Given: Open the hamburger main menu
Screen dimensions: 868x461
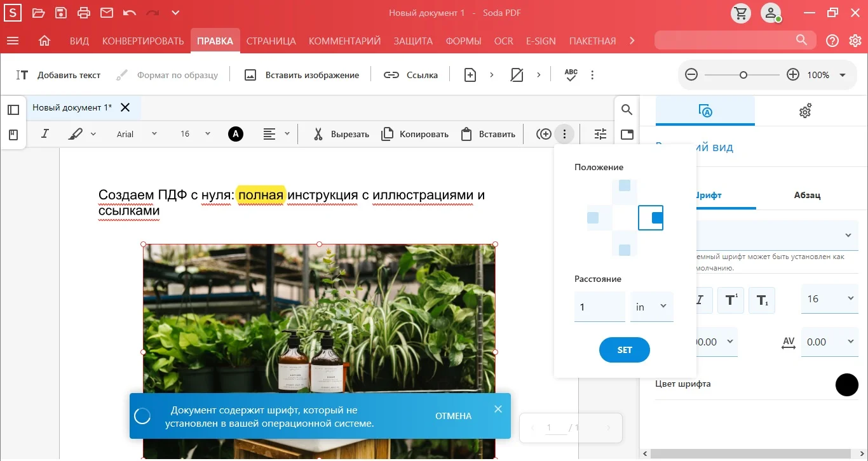Looking at the screenshot, I should pyautogui.click(x=12, y=41).
